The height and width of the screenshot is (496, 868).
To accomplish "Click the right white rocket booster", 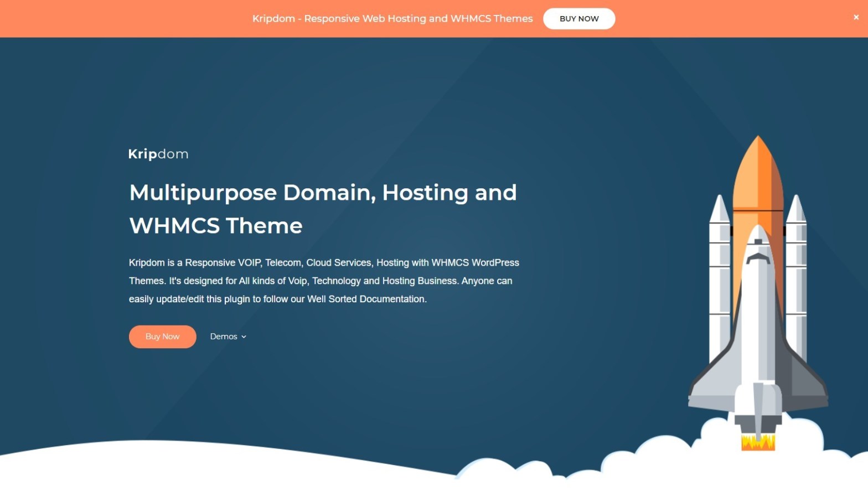I will 796,277.
